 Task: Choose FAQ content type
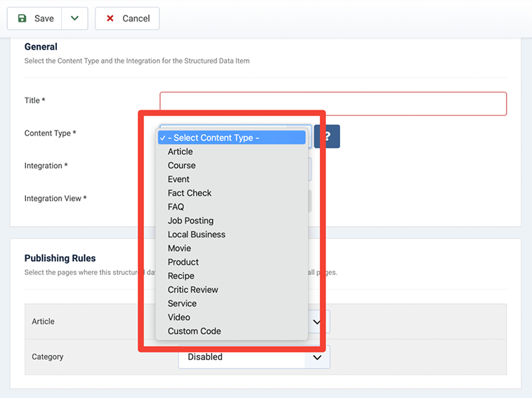click(x=232, y=207)
